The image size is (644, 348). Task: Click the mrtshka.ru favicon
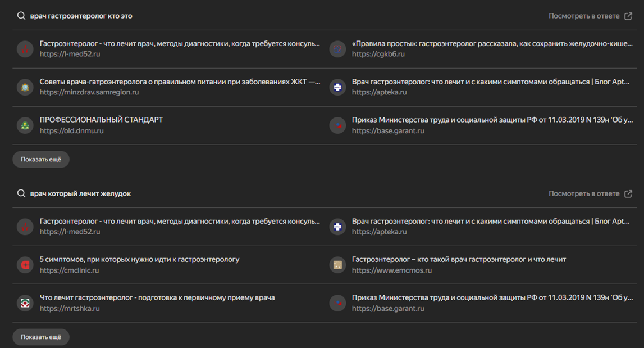click(25, 303)
